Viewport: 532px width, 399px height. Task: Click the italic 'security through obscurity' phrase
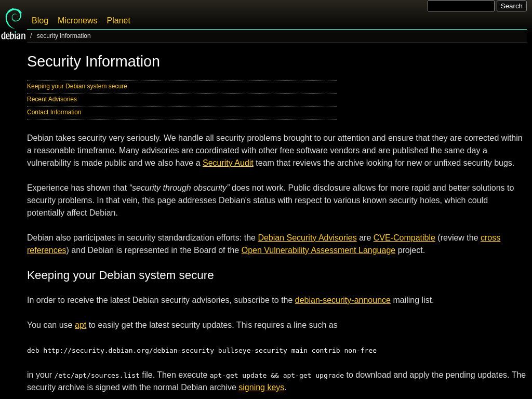click(179, 188)
